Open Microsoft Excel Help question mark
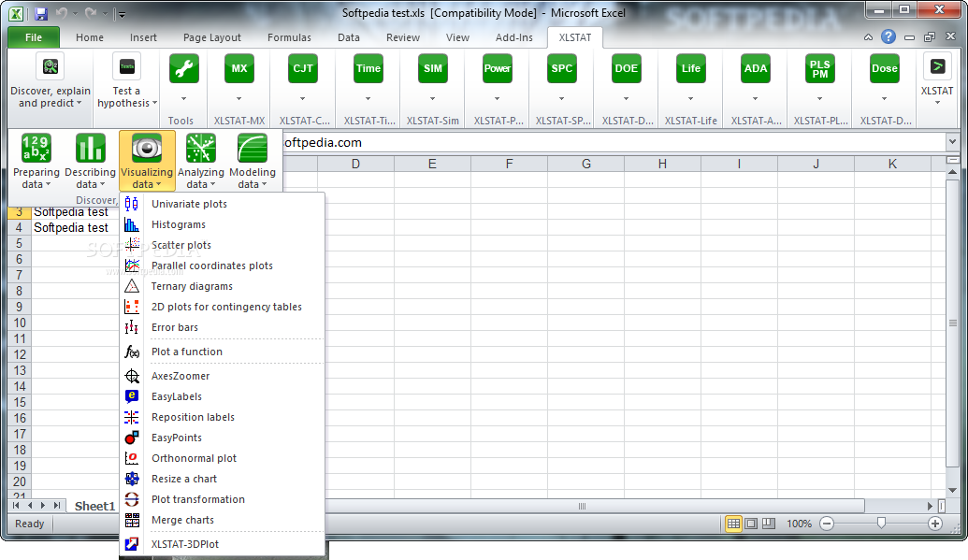This screenshot has width=968, height=560. click(889, 37)
